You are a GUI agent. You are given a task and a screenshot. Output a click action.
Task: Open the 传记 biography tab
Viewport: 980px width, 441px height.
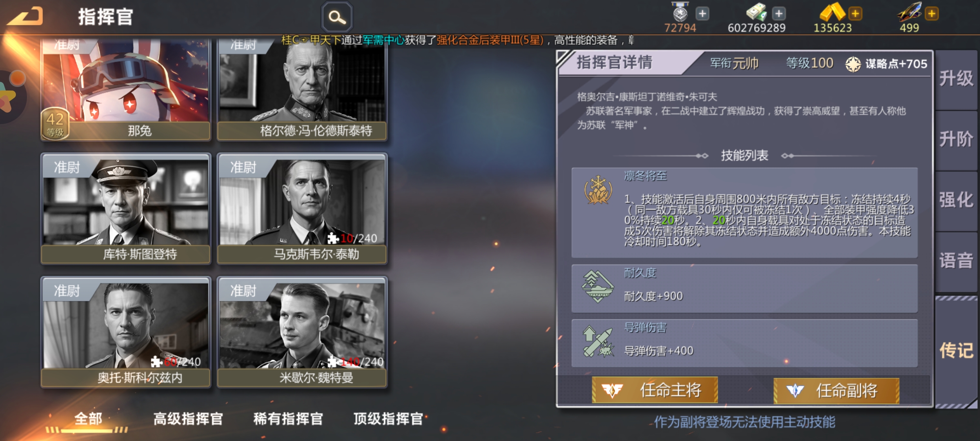pyautogui.click(x=956, y=350)
